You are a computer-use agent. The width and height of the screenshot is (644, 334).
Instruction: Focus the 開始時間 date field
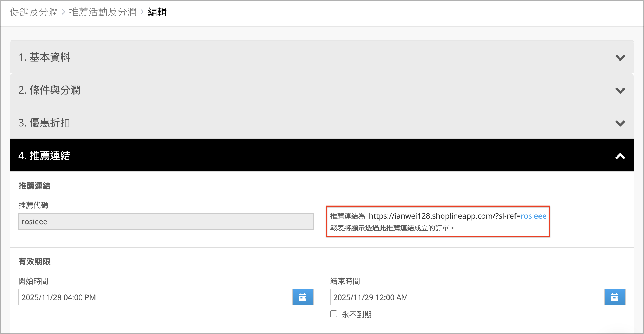coord(156,297)
